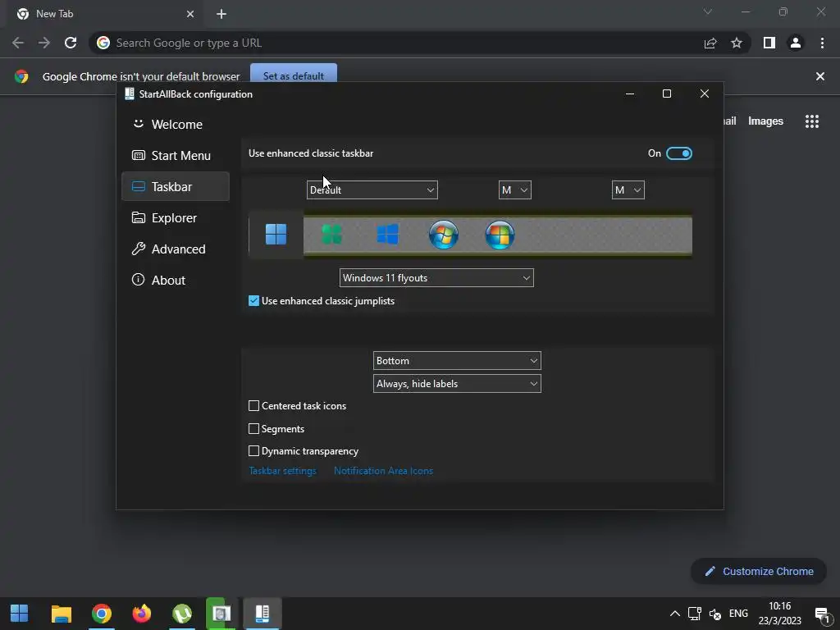
Task: Expand the first M size dropdown
Action: coord(515,190)
